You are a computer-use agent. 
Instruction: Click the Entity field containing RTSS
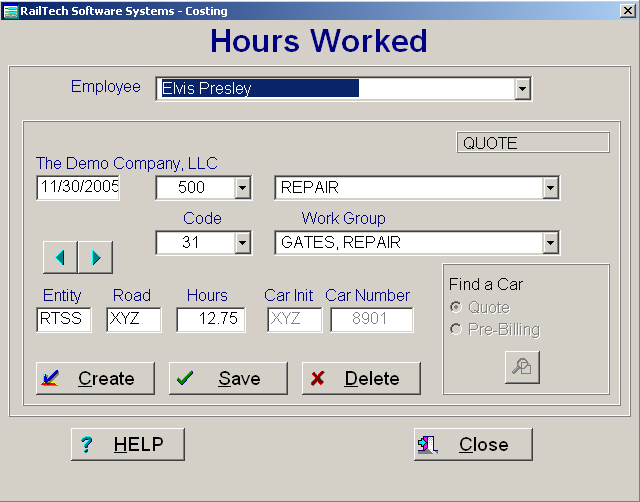[63, 319]
